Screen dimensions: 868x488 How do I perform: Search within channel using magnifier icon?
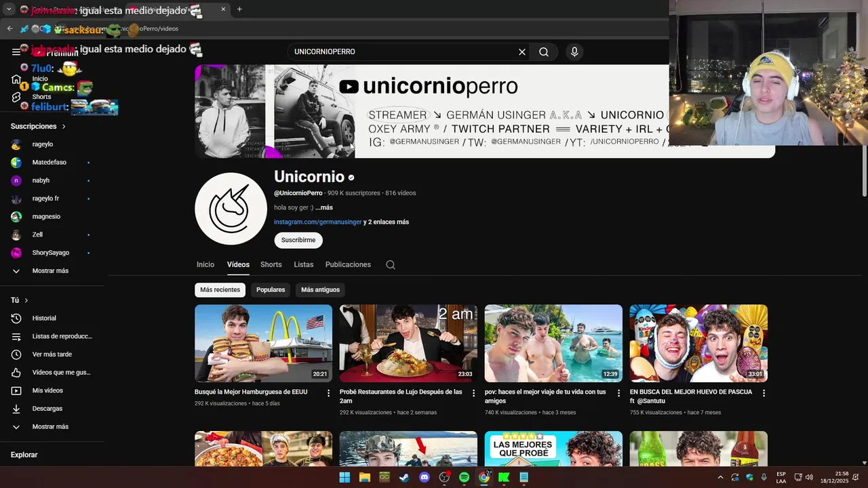391,265
